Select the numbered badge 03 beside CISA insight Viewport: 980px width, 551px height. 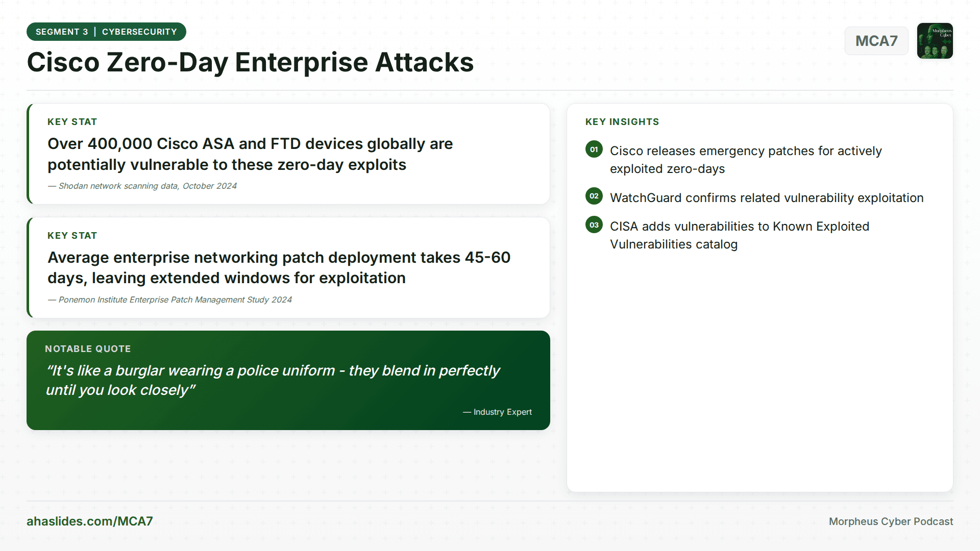point(594,224)
